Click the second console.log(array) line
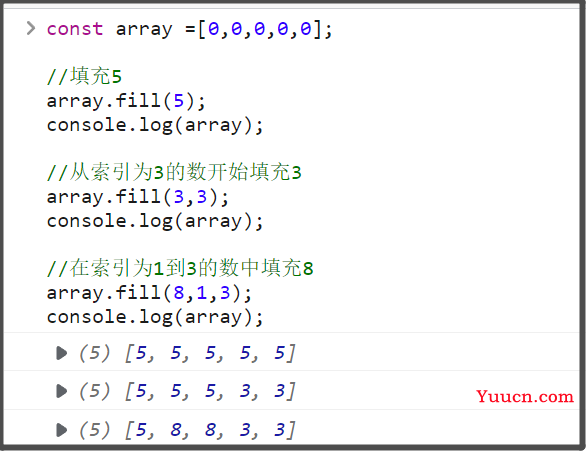586x451 pixels. point(155,221)
